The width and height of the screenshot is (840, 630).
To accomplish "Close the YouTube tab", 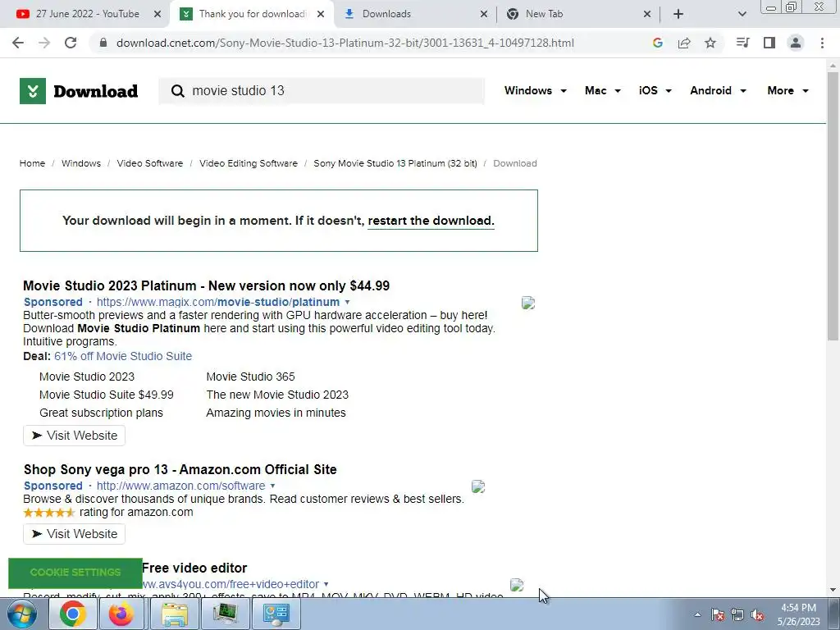I will click(x=157, y=14).
